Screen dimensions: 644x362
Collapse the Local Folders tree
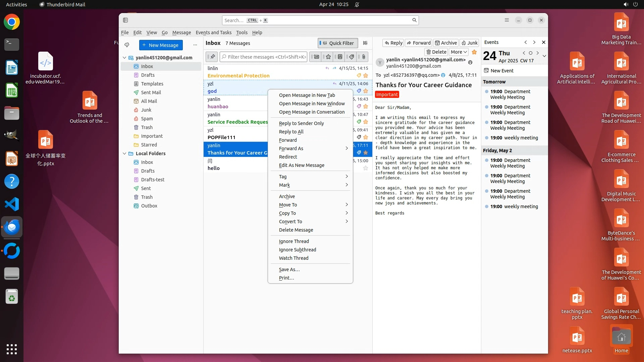pyautogui.click(x=124, y=154)
